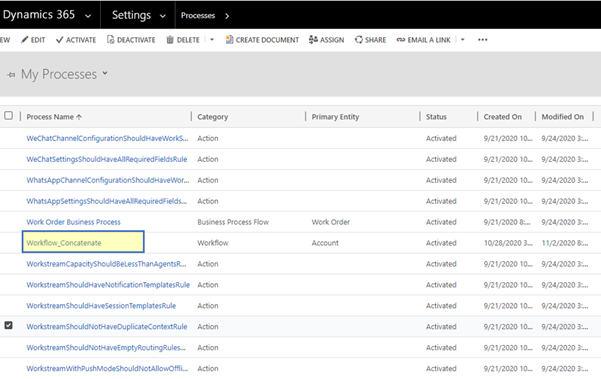The image size is (601, 379).
Task: Open the more commands ellipsis
Action: coord(483,40)
